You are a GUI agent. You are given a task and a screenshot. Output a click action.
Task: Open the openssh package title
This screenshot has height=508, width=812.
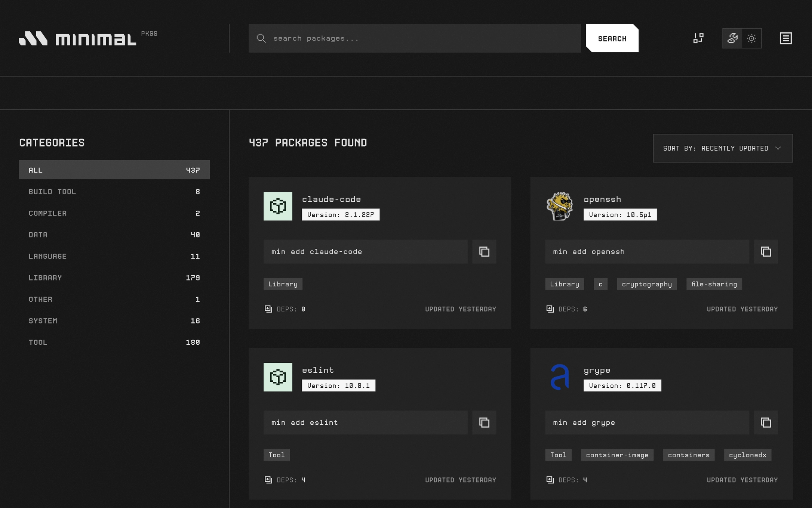tap(602, 199)
